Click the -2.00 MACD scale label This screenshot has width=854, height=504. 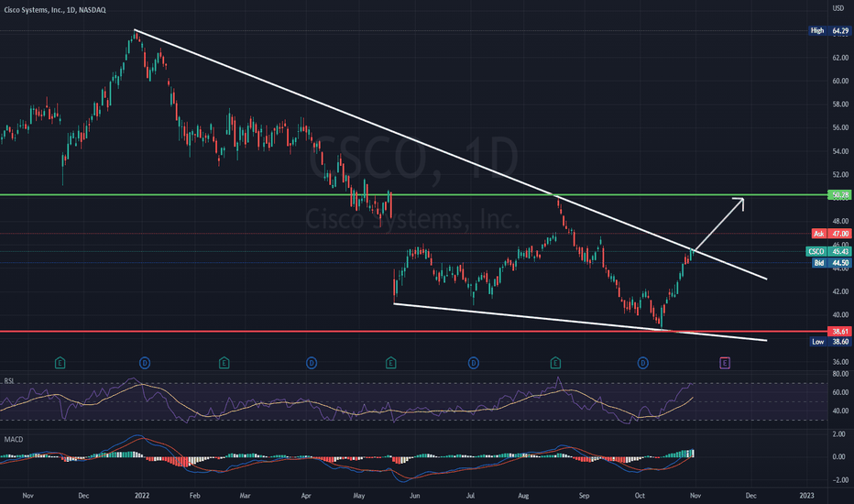pos(838,480)
